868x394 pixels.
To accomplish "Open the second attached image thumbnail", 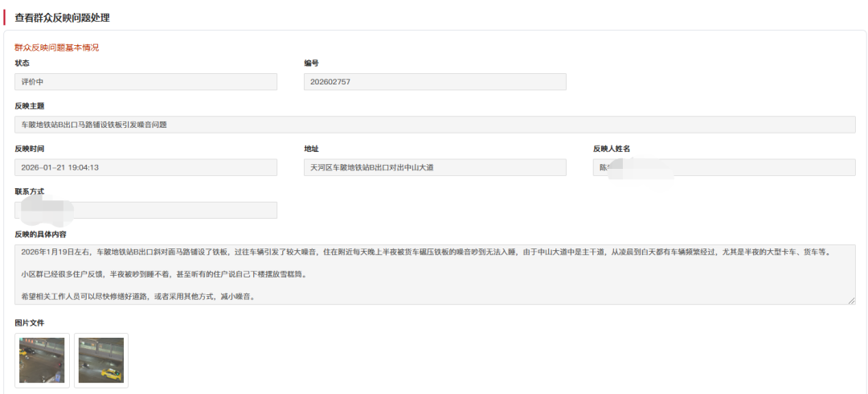I will (101, 360).
